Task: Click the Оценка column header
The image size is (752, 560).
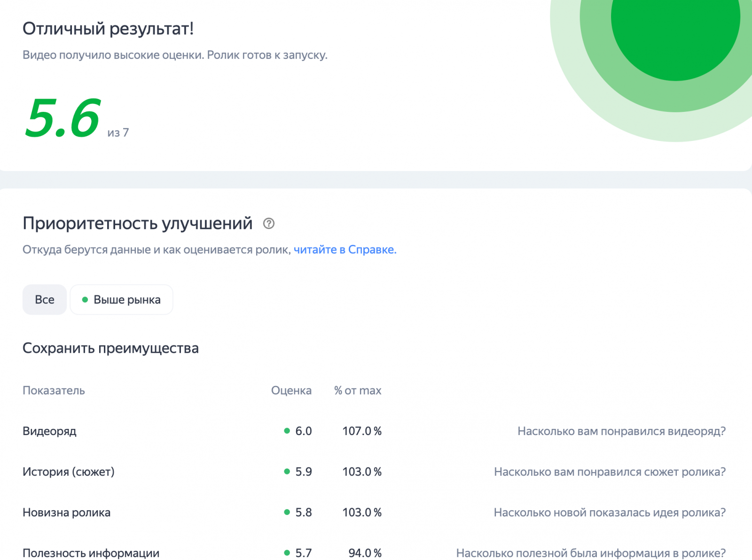Action: (291, 390)
